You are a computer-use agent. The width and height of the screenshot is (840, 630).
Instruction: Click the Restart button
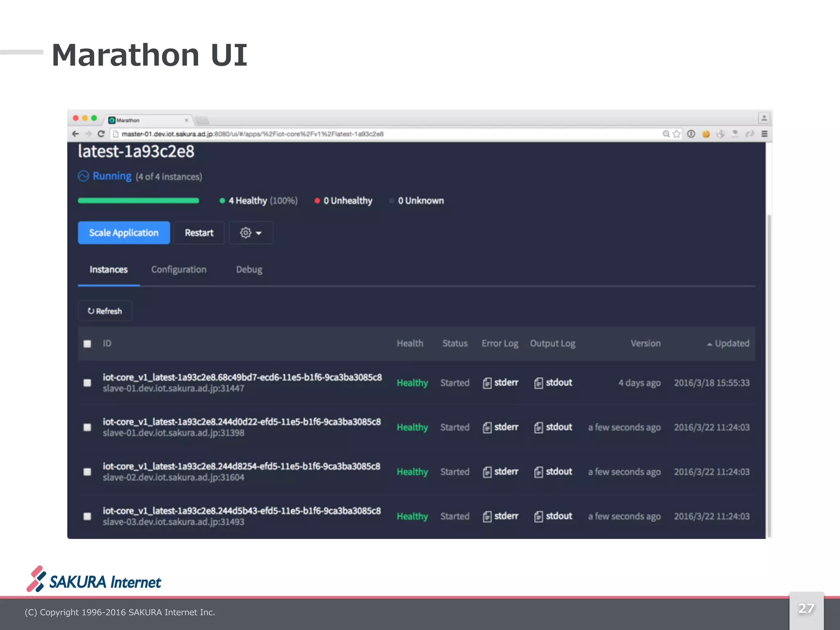pyautogui.click(x=199, y=233)
